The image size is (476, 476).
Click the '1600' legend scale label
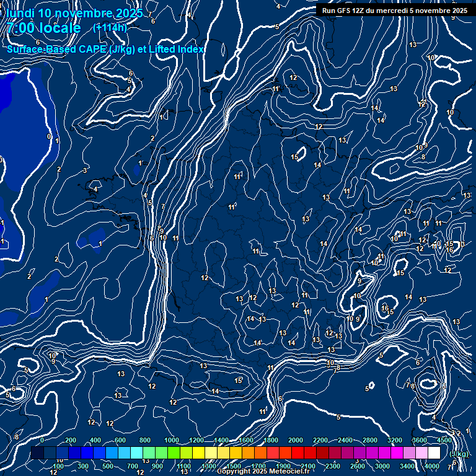point(246,440)
